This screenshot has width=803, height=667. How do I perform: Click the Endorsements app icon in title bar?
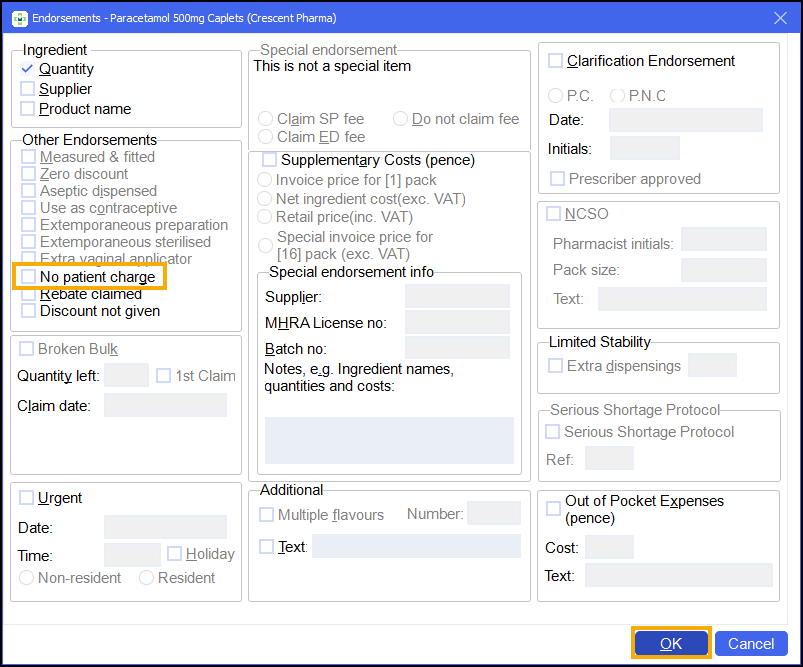click(x=18, y=18)
